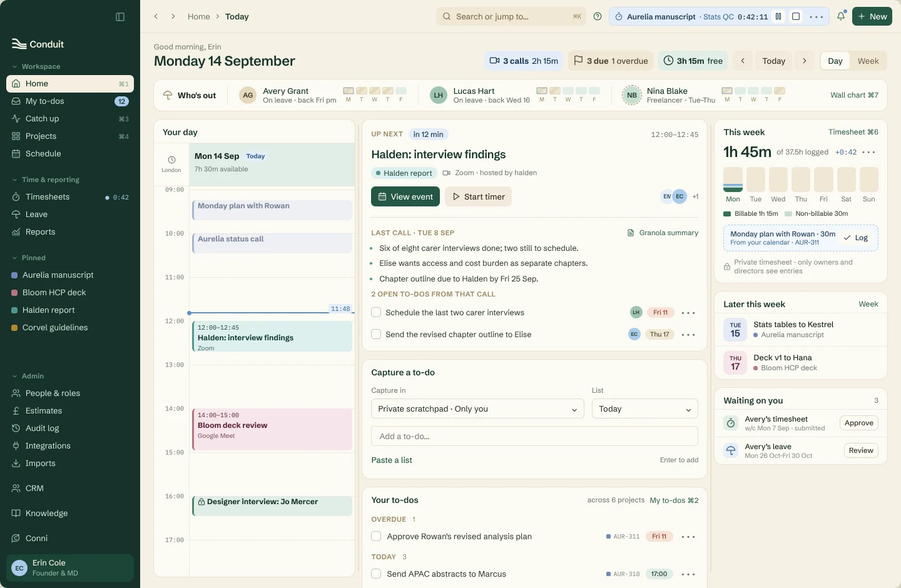Review Avery's leave request
Viewport: 901px width, 588px height.
click(x=861, y=450)
